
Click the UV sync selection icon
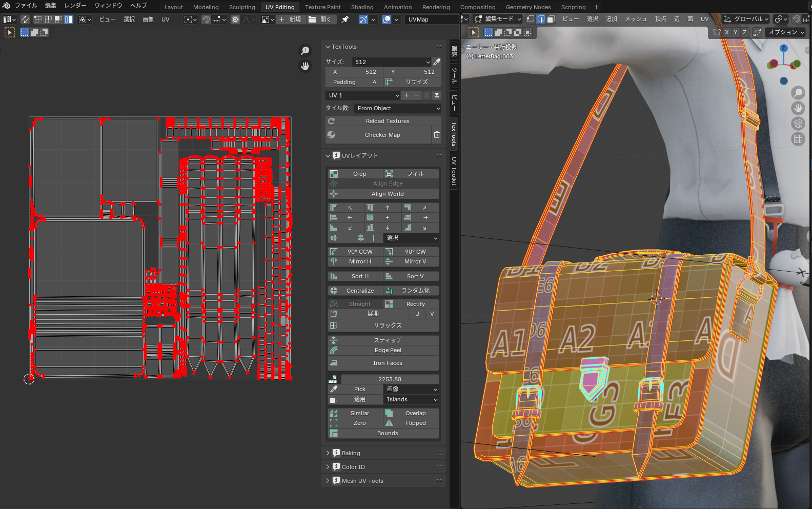pos(25,19)
